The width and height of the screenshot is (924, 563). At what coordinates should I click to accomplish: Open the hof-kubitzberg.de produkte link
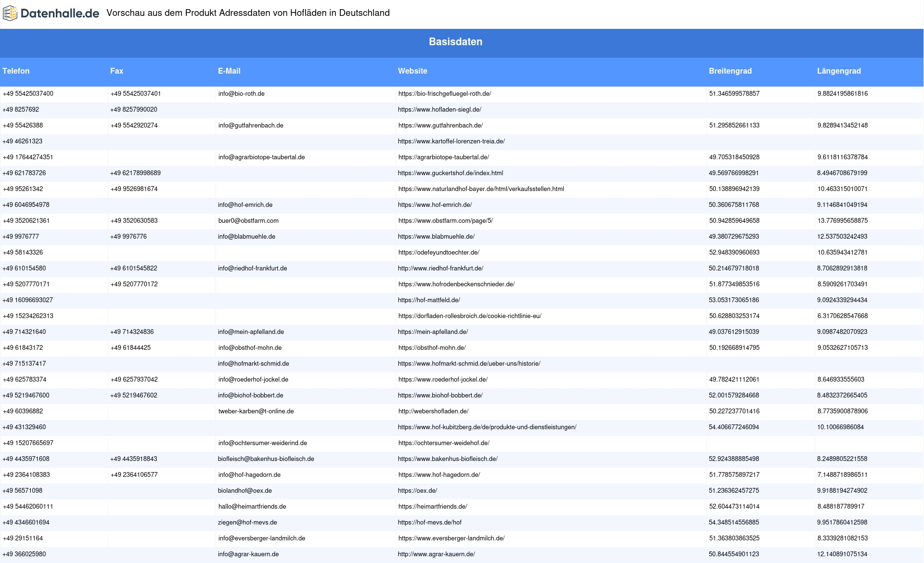pyautogui.click(x=487, y=427)
